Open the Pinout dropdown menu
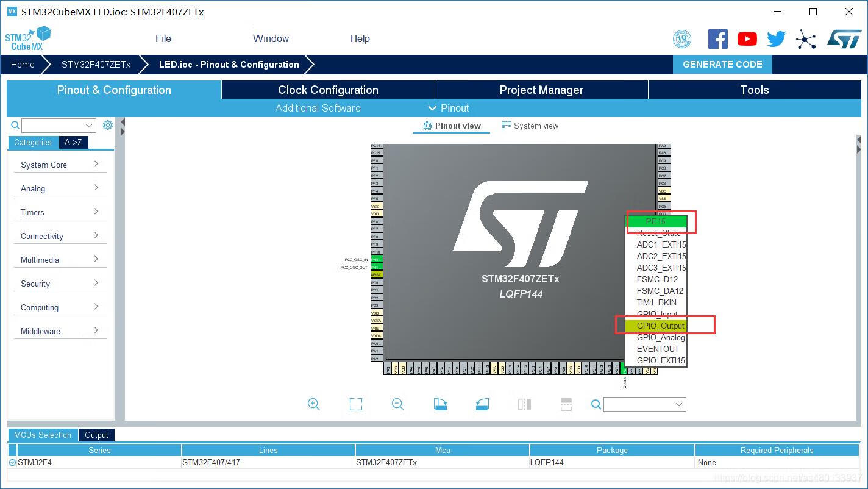Image resolution: width=868 pixels, height=489 pixels. pyautogui.click(x=449, y=108)
